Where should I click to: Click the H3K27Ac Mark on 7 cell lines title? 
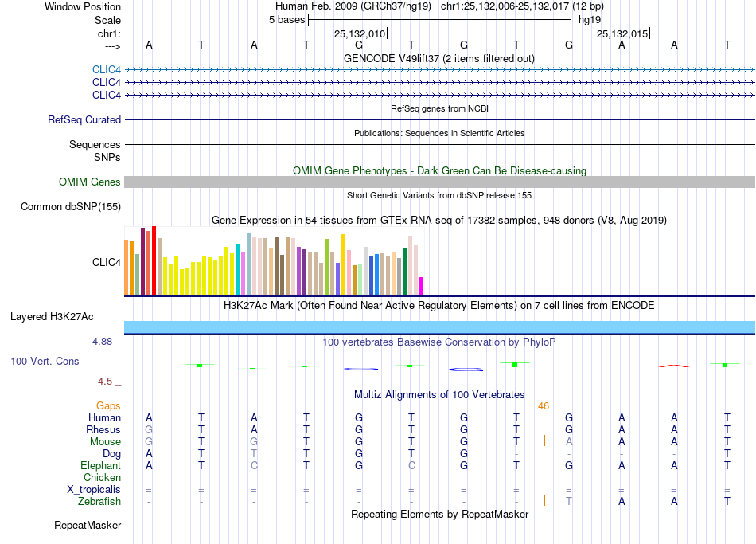(x=439, y=306)
